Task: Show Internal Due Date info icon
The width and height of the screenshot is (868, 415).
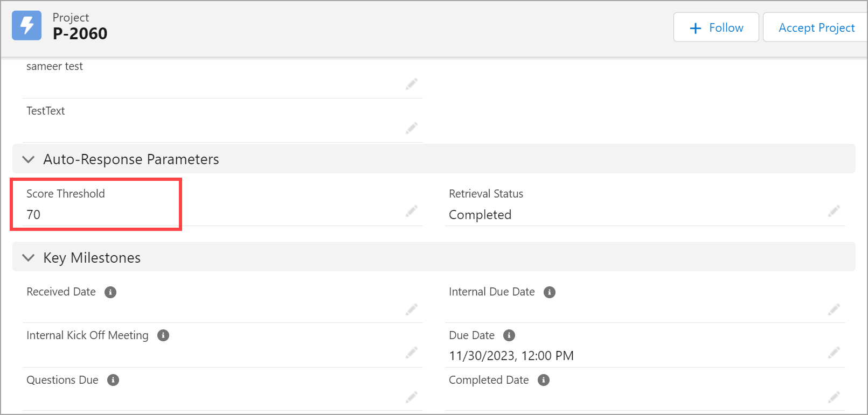Action: click(550, 292)
